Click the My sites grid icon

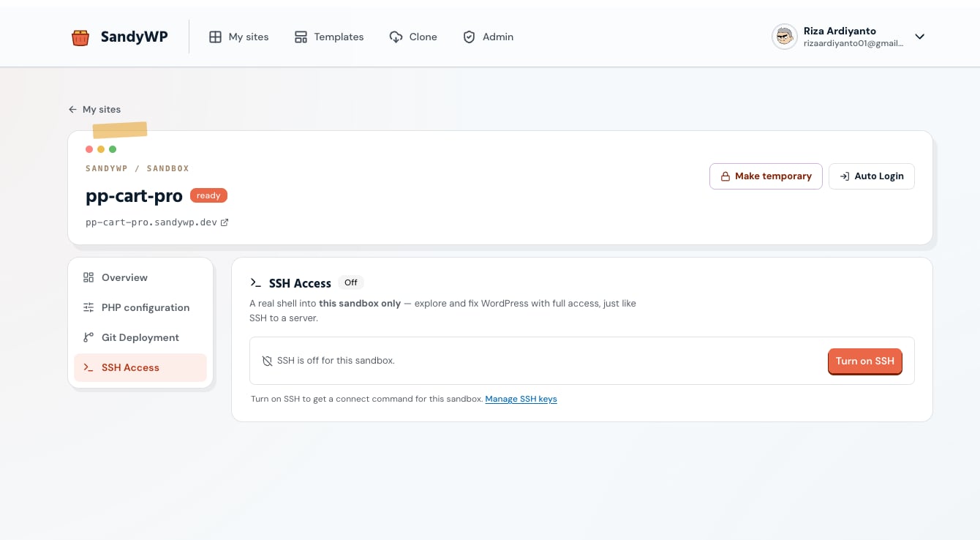215,37
